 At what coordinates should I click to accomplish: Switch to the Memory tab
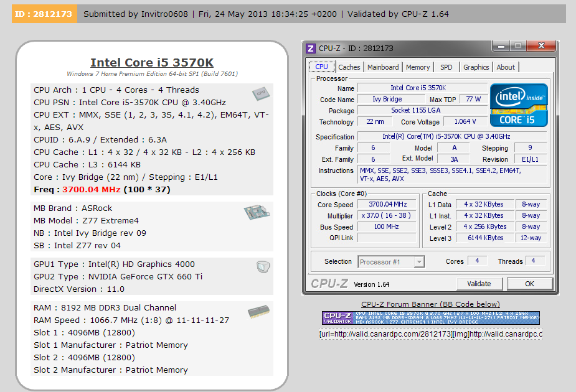point(418,67)
